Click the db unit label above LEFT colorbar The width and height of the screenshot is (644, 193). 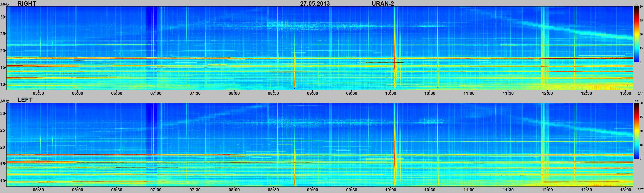pyautogui.click(x=636, y=101)
